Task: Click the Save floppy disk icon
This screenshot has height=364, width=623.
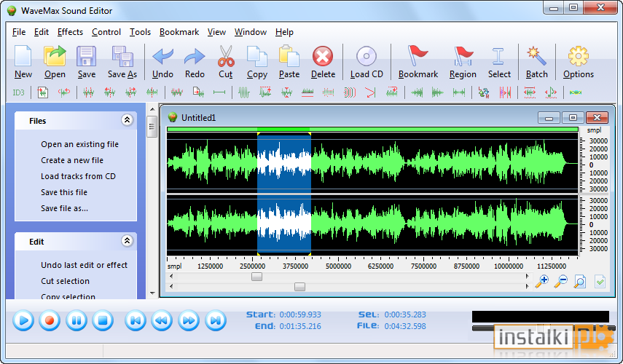Action: click(x=86, y=56)
